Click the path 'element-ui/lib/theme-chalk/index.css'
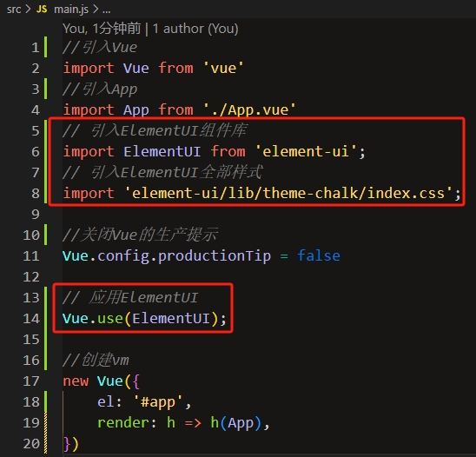Screen dimensions: 476x457 288,193
